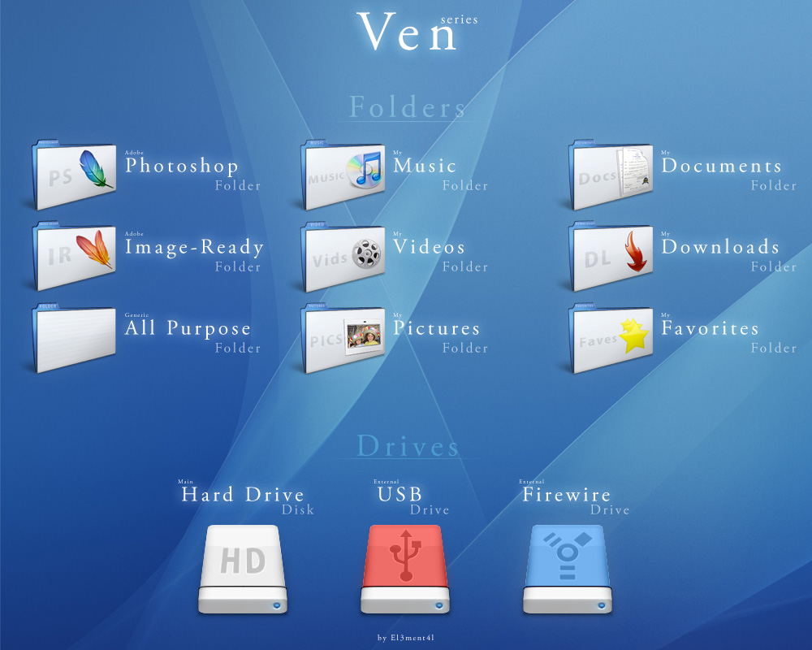This screenshot has height=650, width=812.
Task: Click the 'All Purpose' label text
Action: [x=188, y=328]
